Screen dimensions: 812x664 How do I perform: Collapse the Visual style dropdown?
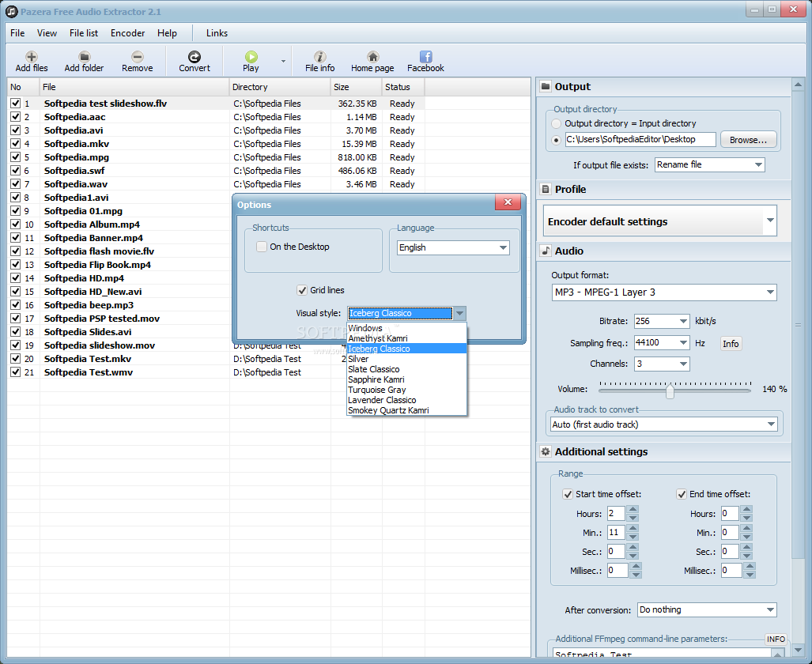pyautogui.click(x=460, y=313)
